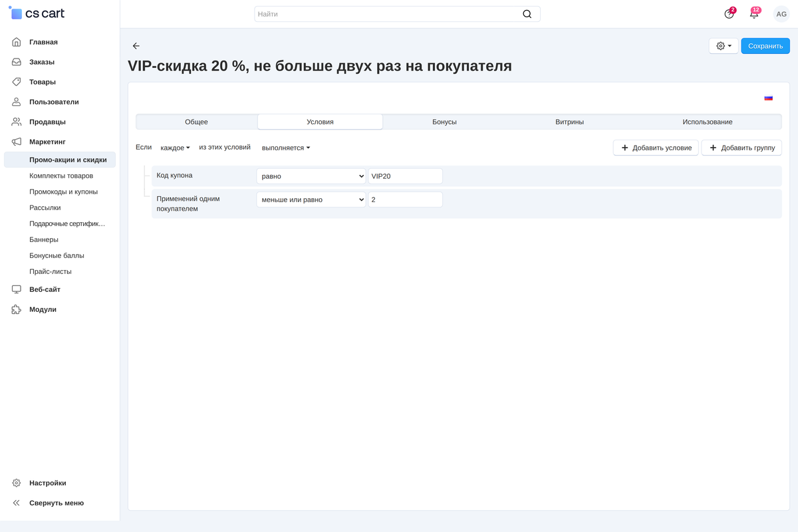Open the notifications bell icon

point(754,14)
